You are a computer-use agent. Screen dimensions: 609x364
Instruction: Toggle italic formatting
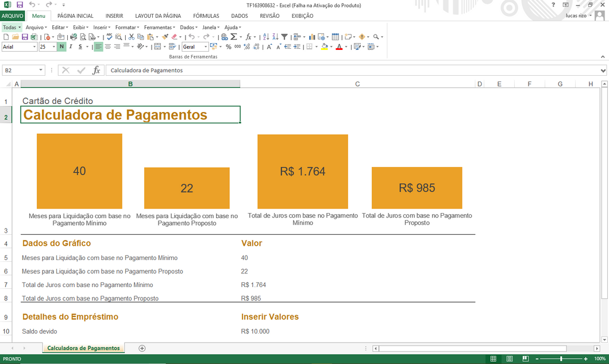tap(71, 47)
